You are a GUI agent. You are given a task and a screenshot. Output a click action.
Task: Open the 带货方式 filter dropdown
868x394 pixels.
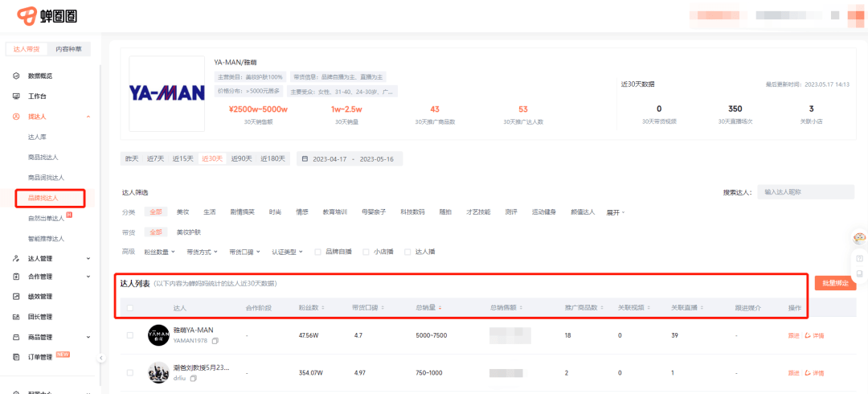pos(202,252)
